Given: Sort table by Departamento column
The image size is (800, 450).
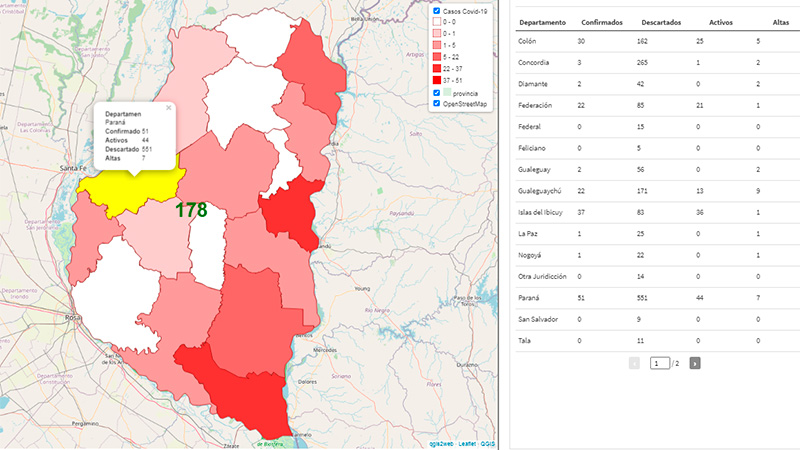Looking at the screenshot, I should click(543, 22).
